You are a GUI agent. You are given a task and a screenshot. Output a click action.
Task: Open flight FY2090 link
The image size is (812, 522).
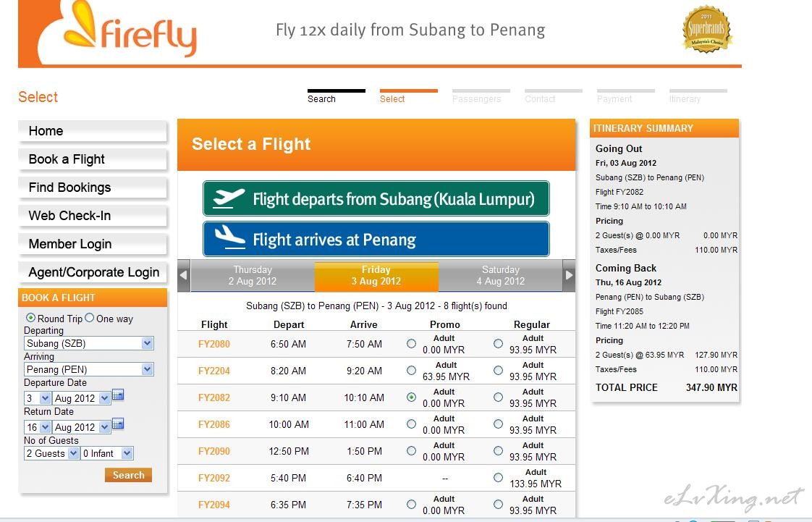tap(214, 451)
